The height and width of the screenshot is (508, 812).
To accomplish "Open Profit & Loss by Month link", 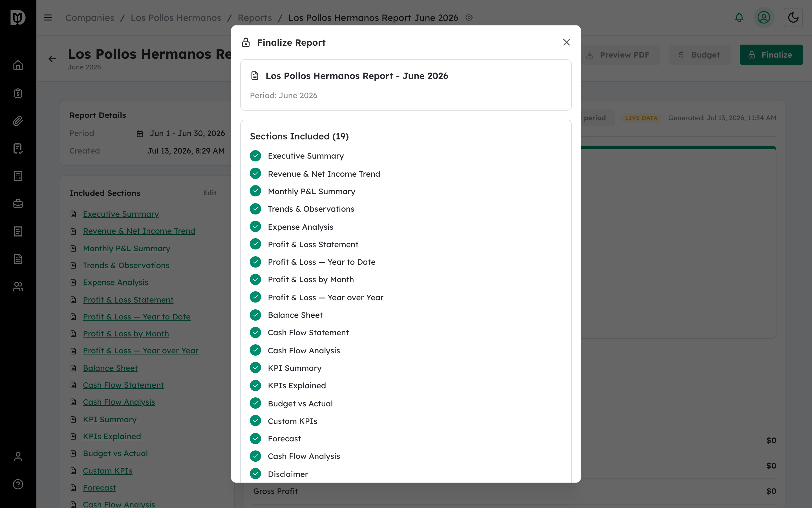I will (126, 334).
